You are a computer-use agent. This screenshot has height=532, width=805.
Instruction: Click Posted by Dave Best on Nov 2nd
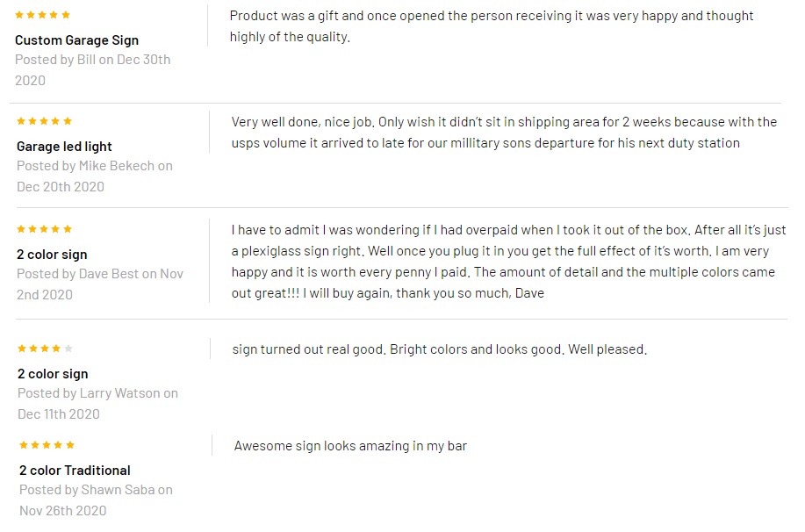tap(99, 284)
